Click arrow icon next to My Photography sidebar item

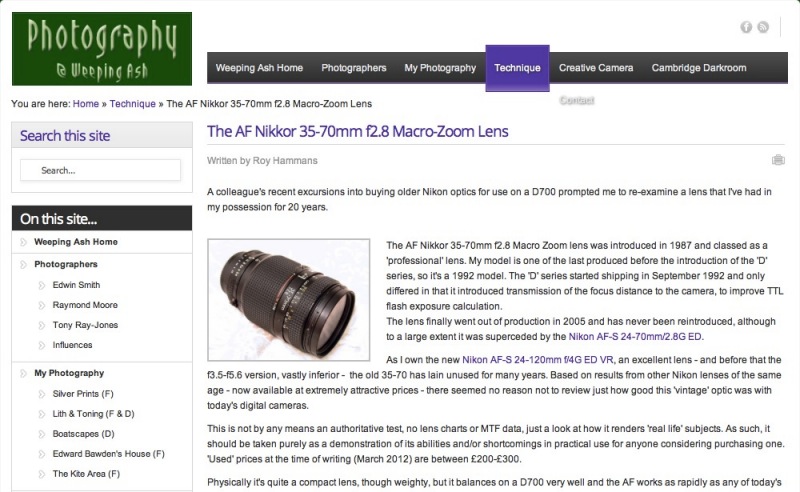[23, 373]
